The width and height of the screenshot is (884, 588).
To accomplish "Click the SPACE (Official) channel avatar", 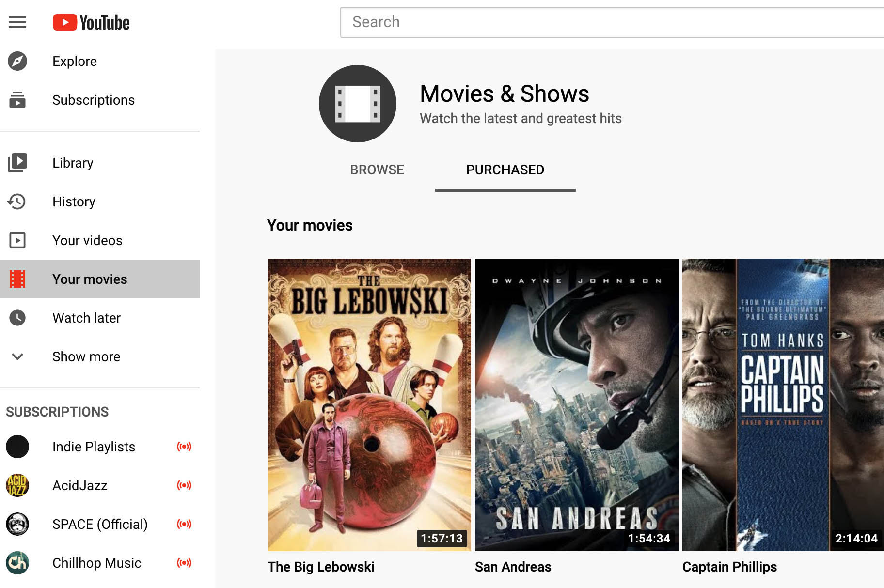I will pyautogui.click(x=17, y=524).
